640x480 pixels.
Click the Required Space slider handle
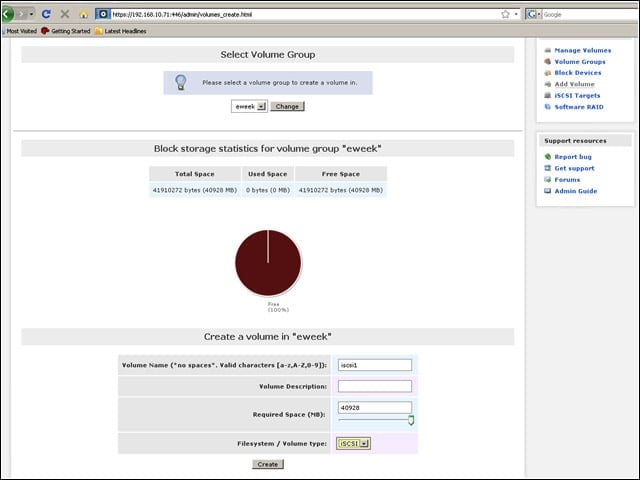tap(411, 420)
